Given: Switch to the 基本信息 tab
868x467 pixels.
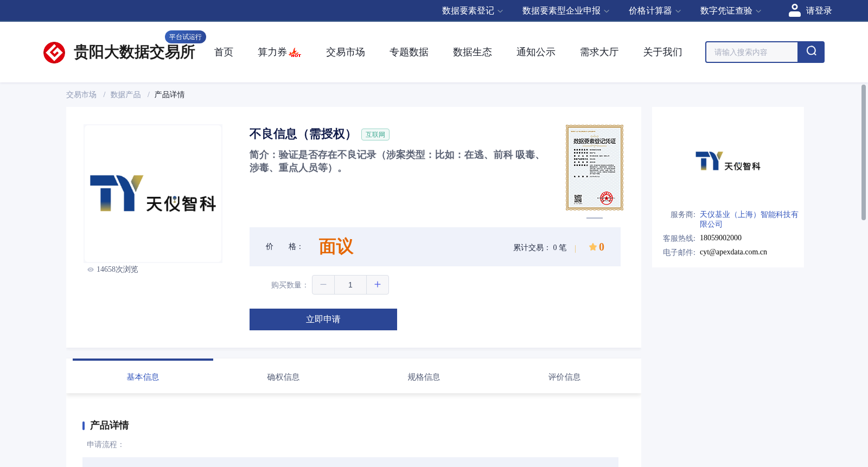Looking at the screenshot, I should tap(143, 377).
